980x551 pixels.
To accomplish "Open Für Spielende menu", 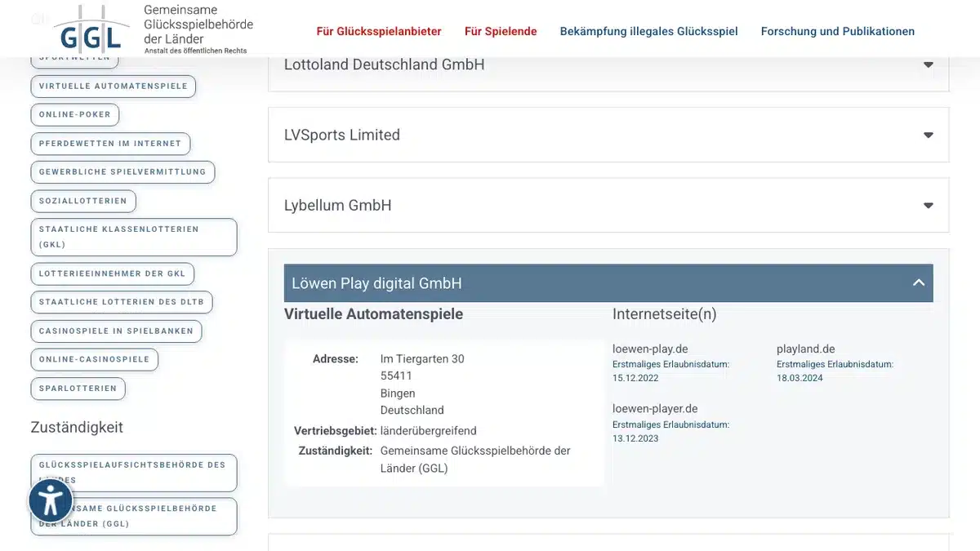I will point(501,31).
